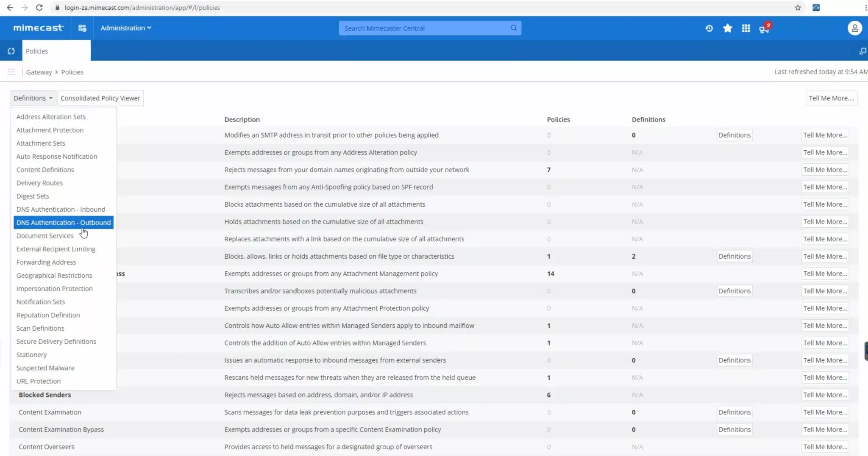
Task: Open the apps grid icon
Action: [x=746, y=28]
